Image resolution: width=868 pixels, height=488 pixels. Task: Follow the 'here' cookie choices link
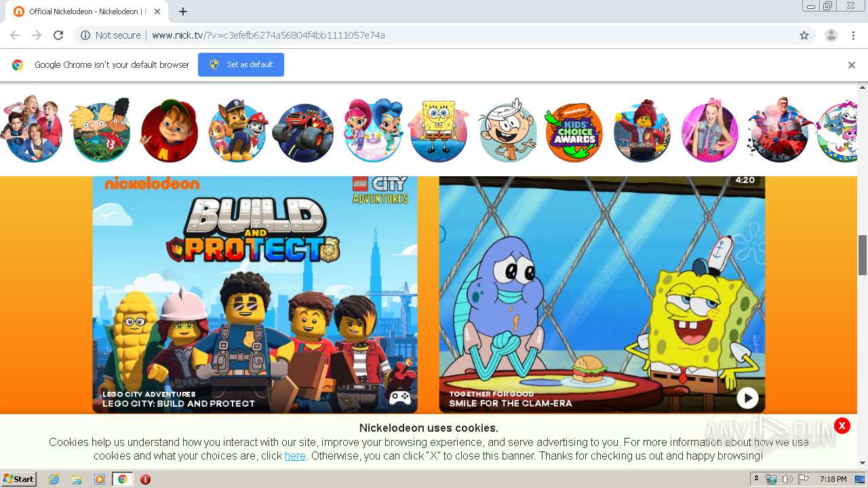click(295, 455)
